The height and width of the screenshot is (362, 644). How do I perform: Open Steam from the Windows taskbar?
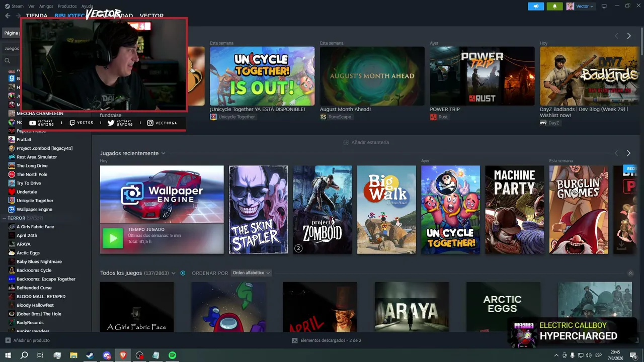(90, 355)
